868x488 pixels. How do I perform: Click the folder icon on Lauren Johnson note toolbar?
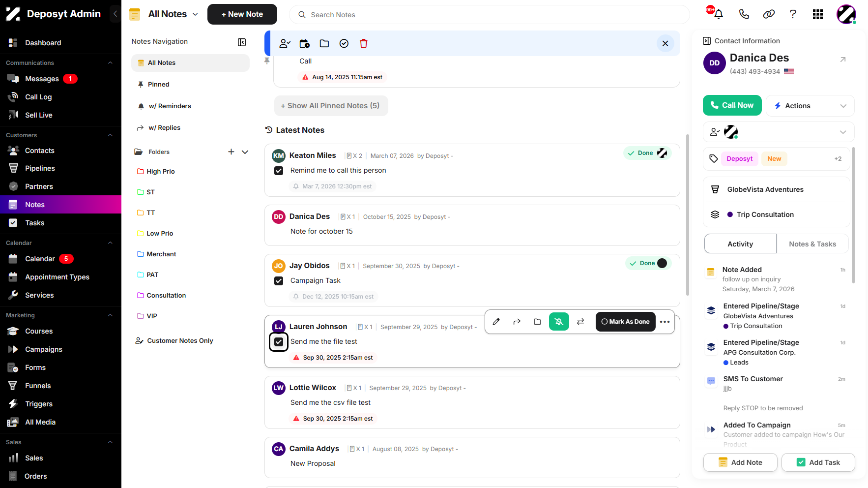click(x=538, y=322)
